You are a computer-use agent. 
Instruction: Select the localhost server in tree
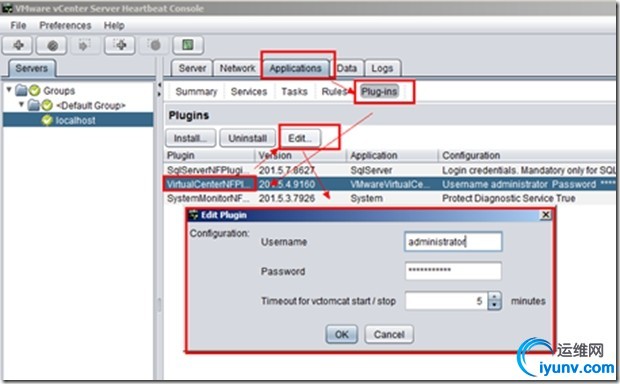pyautogui.click(x=76, y=120)
